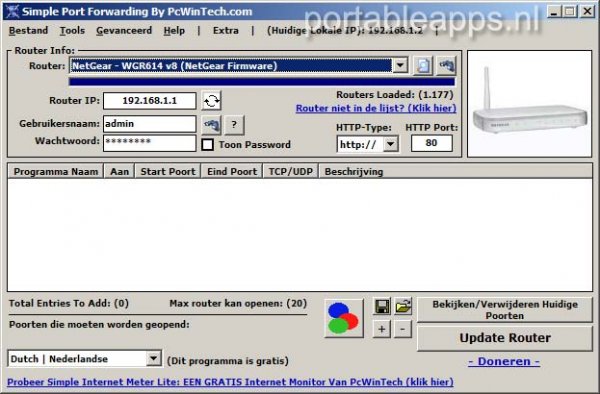Viewport: 600px width, 394px height.
Task: Click the '(Huidige Lokale IP)' text
Action: click(x=345, y=31)
